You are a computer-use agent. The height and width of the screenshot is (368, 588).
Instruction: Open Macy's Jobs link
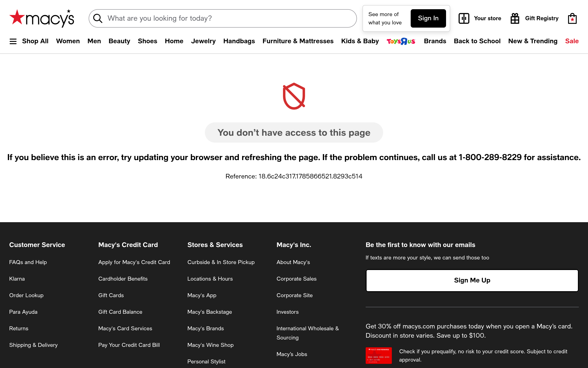(292, 354)
